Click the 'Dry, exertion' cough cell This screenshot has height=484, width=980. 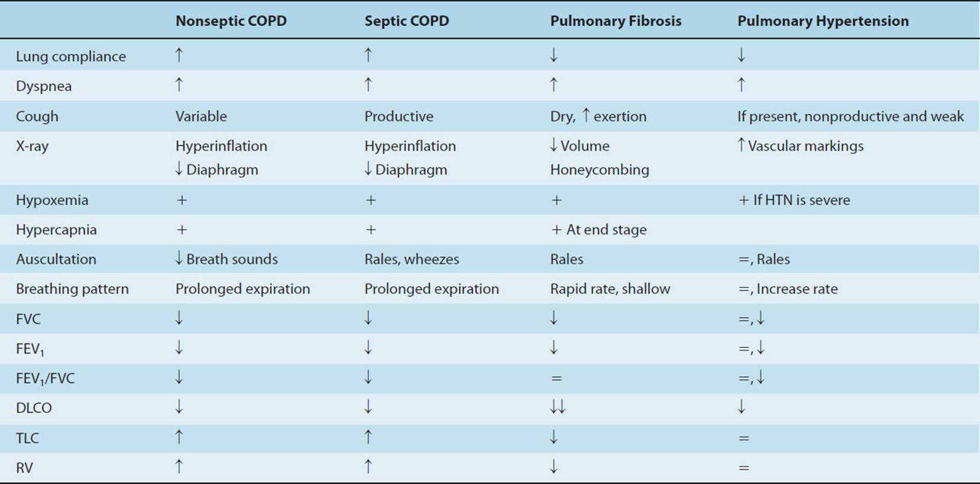598,116
